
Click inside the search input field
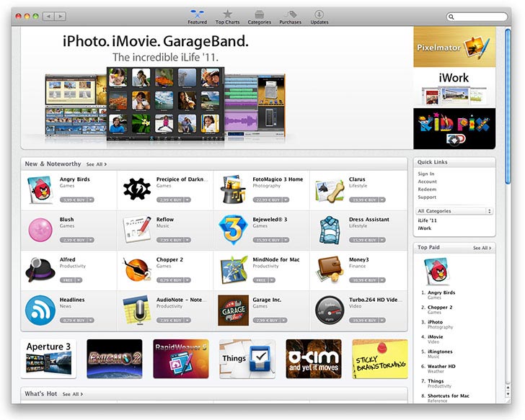(x=479, y=17)
